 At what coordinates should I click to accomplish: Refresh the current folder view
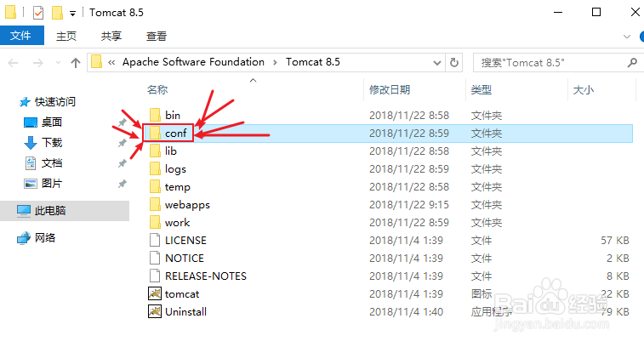click(454, 63)
